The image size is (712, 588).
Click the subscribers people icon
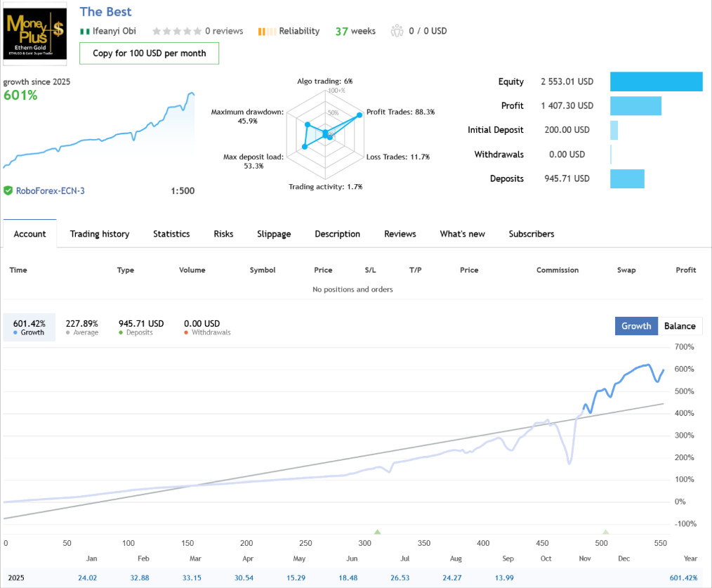pos(397,31)
